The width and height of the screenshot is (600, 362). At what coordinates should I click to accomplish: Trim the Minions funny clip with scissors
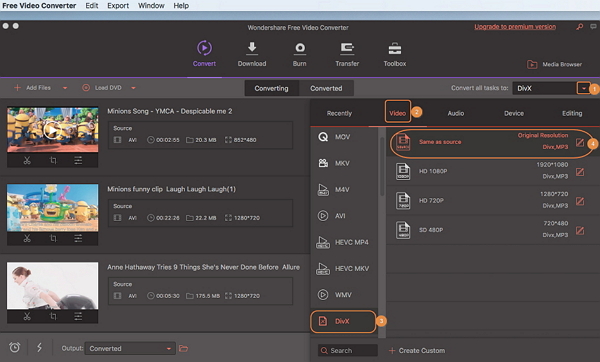(x=27, y=238)
